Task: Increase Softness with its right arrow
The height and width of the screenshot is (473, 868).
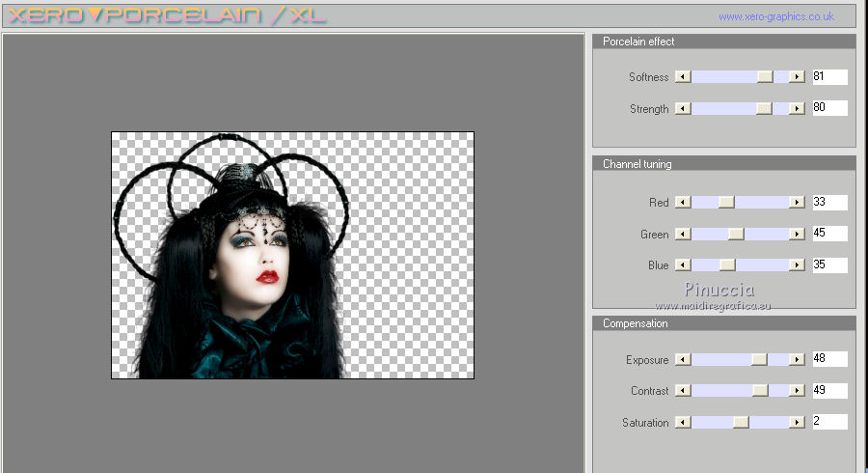Action: [797, 77]
